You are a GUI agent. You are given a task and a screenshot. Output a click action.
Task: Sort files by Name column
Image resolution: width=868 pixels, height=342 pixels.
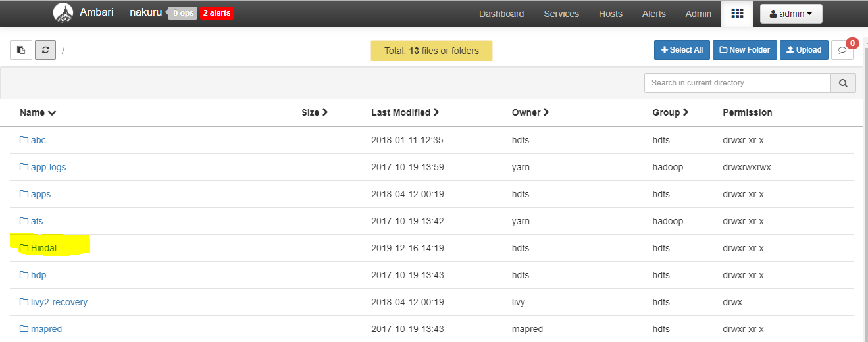tap(38, 112)
